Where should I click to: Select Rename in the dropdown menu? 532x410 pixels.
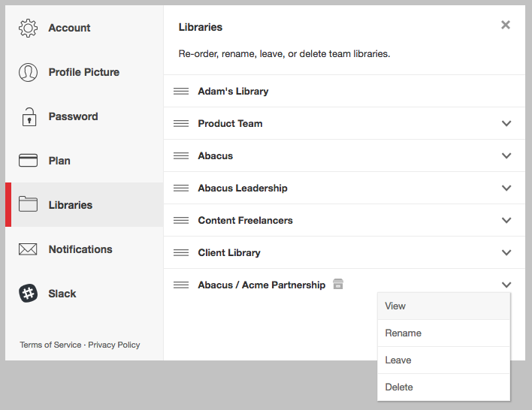click(x=443, y=333)
